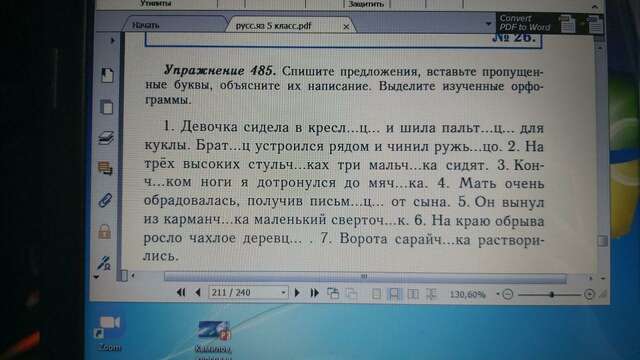This screenshot has width=640, height=360.
Task: Jump to the last page
Action: pyautogui.click(x=314, y=293)
